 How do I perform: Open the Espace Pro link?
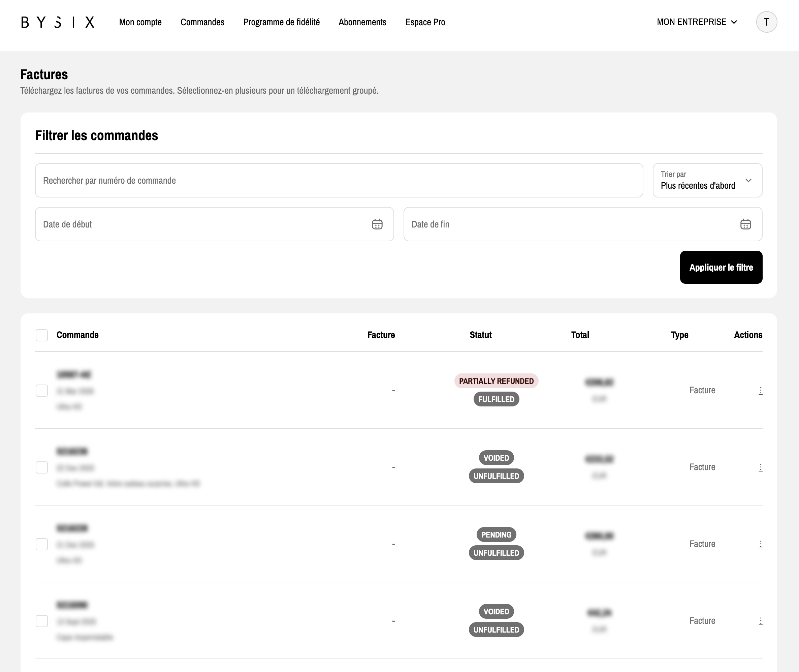pyautogui.click(x=425, y=22)
